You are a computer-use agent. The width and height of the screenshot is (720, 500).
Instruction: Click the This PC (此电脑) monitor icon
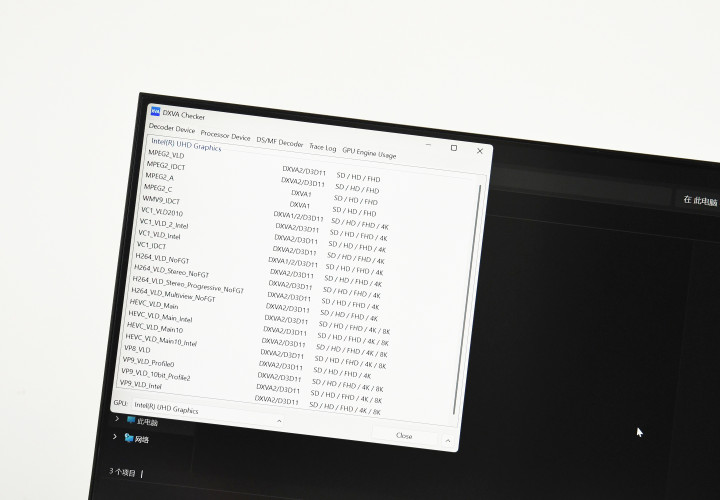pos(130,420)
